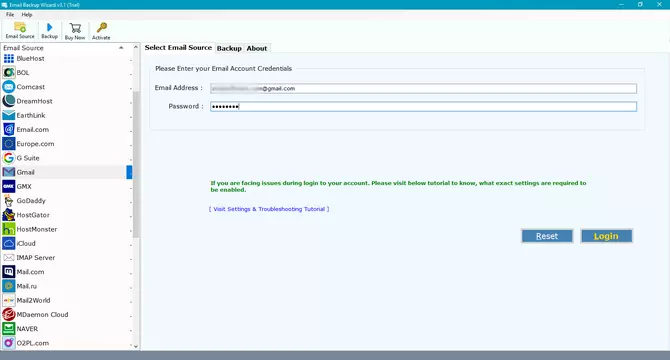Restore the Email Backup Wizard window
The width and height of the screenshot is (670, 360).
[640, 4]
